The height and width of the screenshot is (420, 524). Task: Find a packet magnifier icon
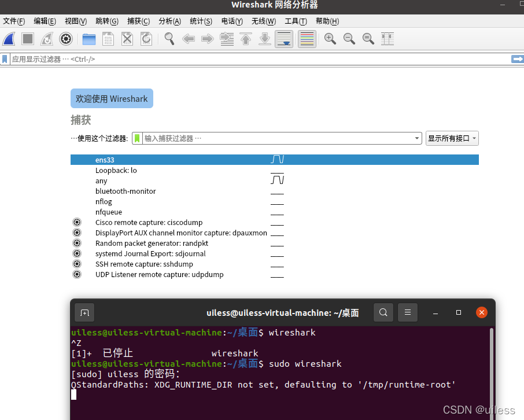[x=169, y=39]
